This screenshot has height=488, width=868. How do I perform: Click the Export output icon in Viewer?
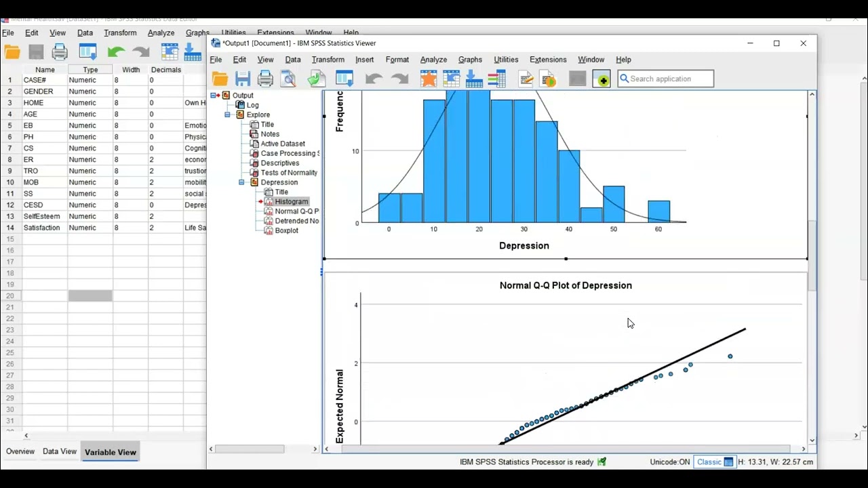point(317,79)
